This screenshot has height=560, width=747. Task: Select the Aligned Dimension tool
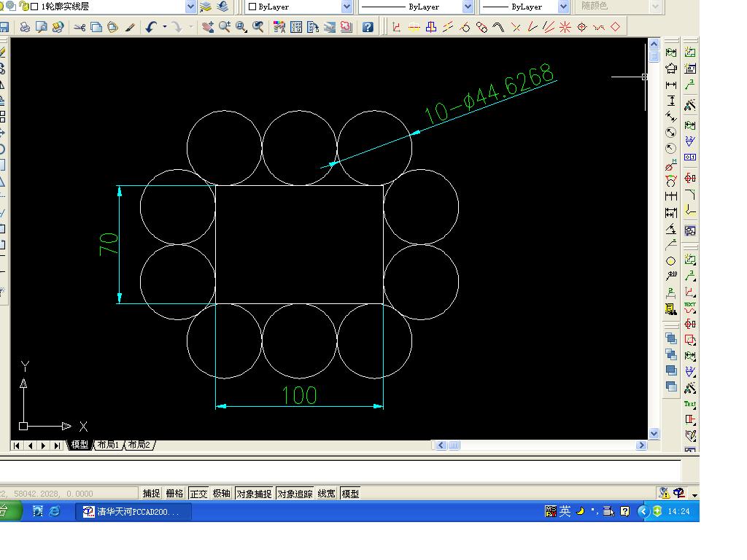[x=671, y=117]
